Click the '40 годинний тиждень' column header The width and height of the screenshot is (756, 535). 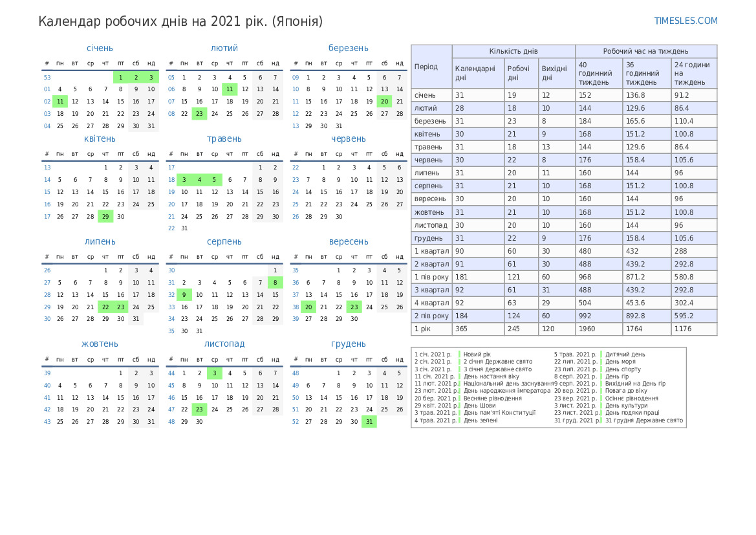click(598, 73)
